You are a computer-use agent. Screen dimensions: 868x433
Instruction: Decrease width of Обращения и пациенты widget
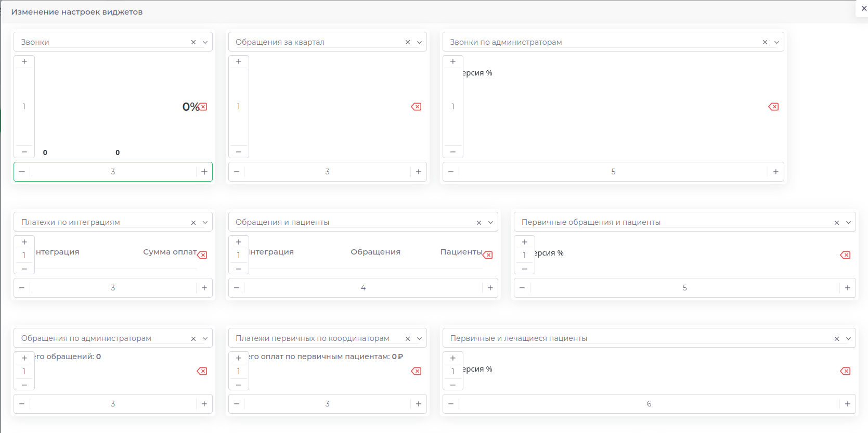(237, 288)
